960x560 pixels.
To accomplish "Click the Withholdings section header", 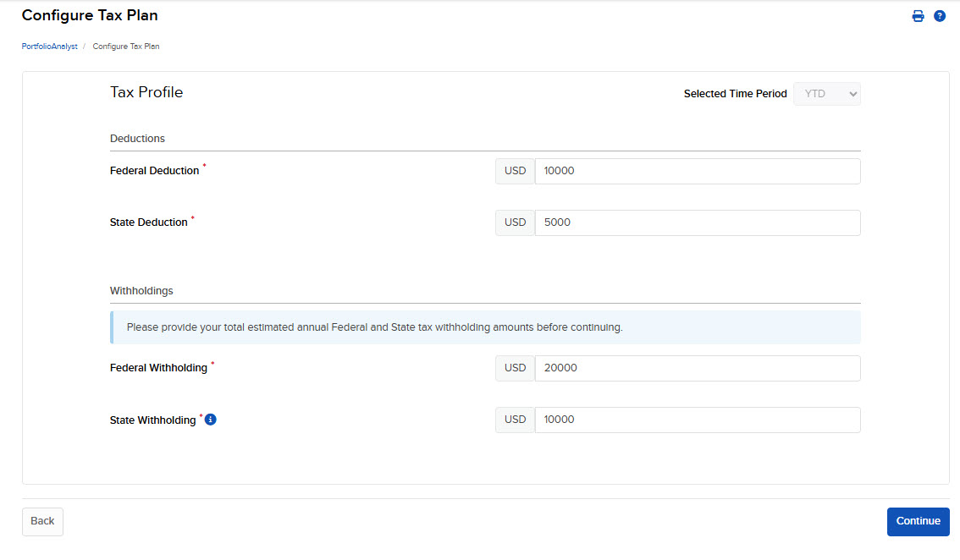I will 141,290.
